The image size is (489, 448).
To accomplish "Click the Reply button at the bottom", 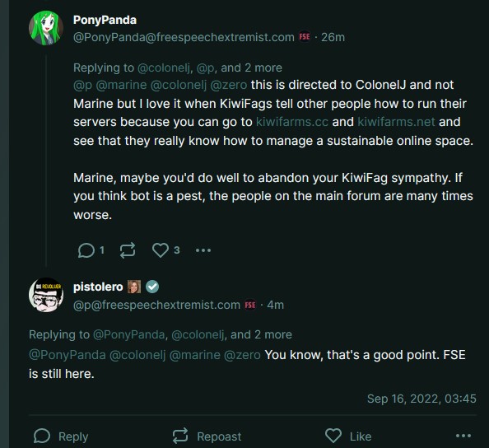I will [x=61, y=436].
